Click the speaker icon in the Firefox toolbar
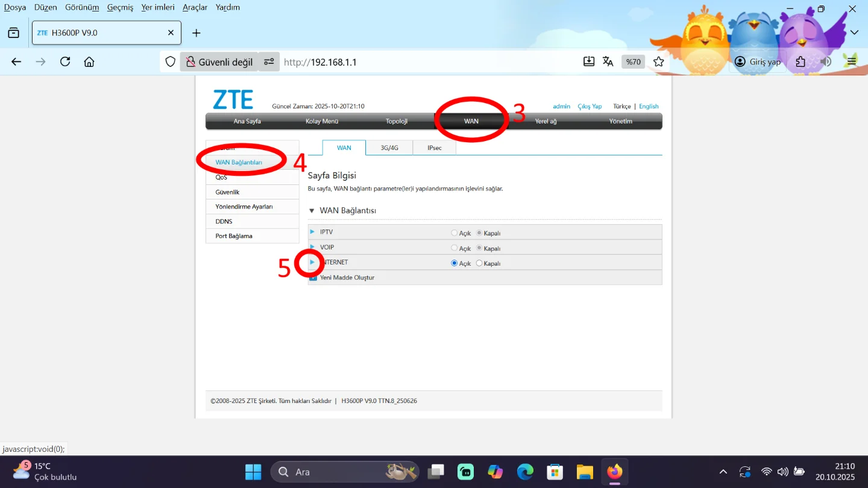868x488 pixels. 826,61
